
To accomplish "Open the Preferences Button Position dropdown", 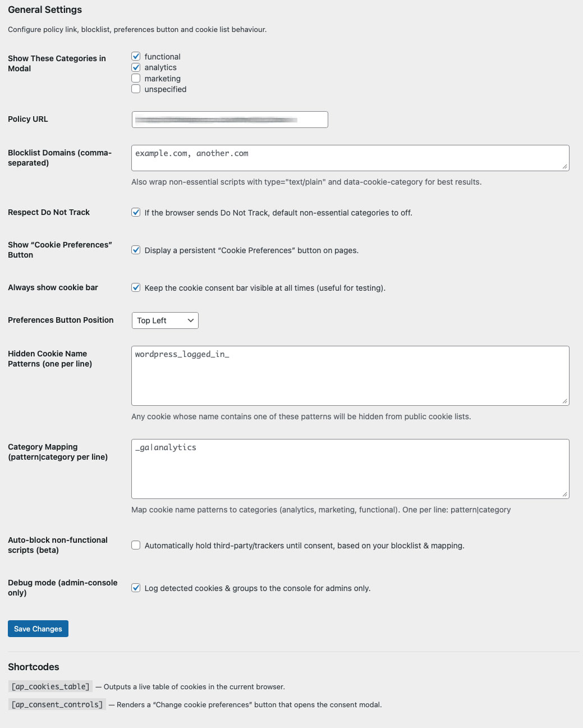I will coord(164,320).
